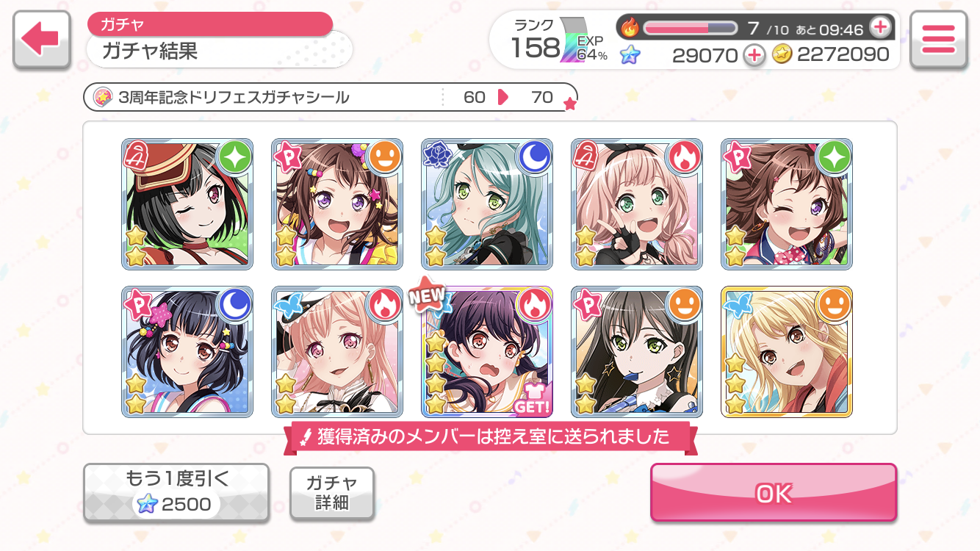Viewport: 980px width, 551px height.
Task: Tap the plus icon beside the stamina gauge
Action: 879,27
